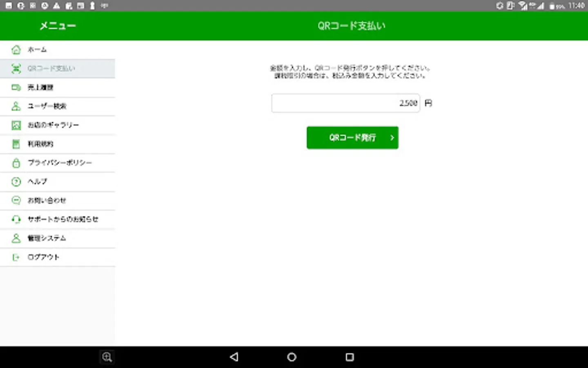Open the ヘルプ question mark entry
The image size is (588, 368).
57,182
